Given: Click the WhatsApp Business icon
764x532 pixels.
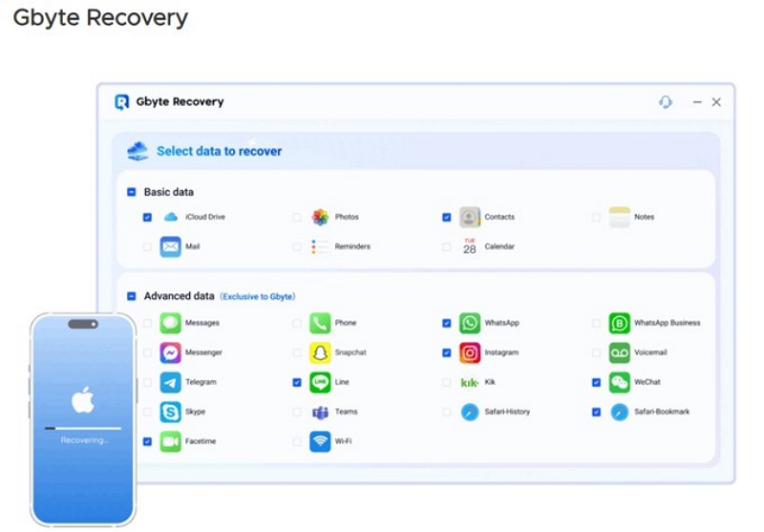Looking at the screenshot, I should [x=619, y=323].
